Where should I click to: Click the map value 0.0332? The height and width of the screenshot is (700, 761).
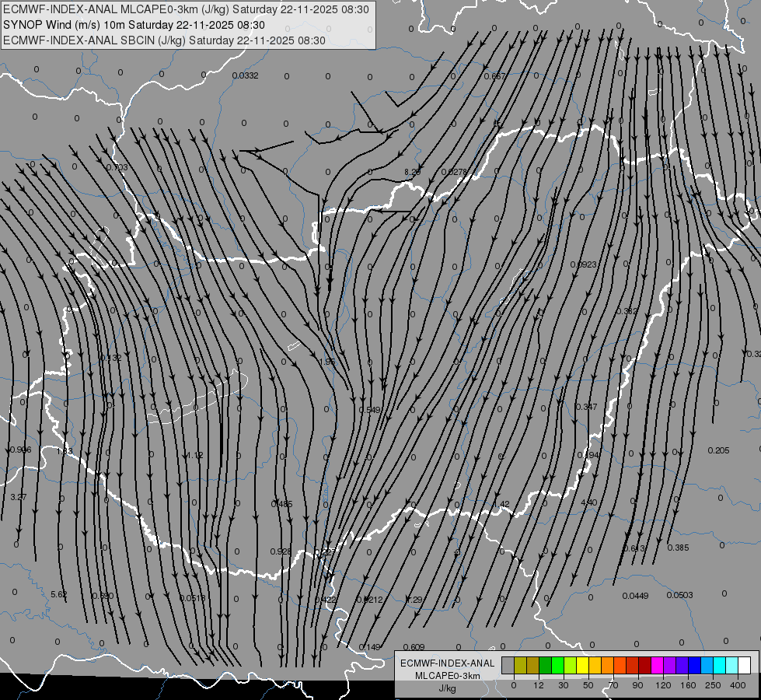pyautogui.click(x=245, y=75)
